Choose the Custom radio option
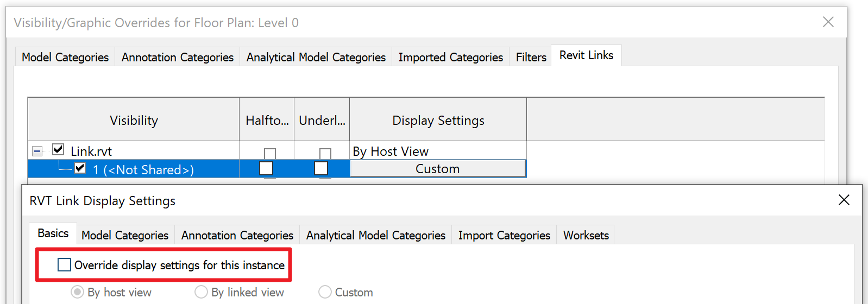 click(x=325, y=292)
